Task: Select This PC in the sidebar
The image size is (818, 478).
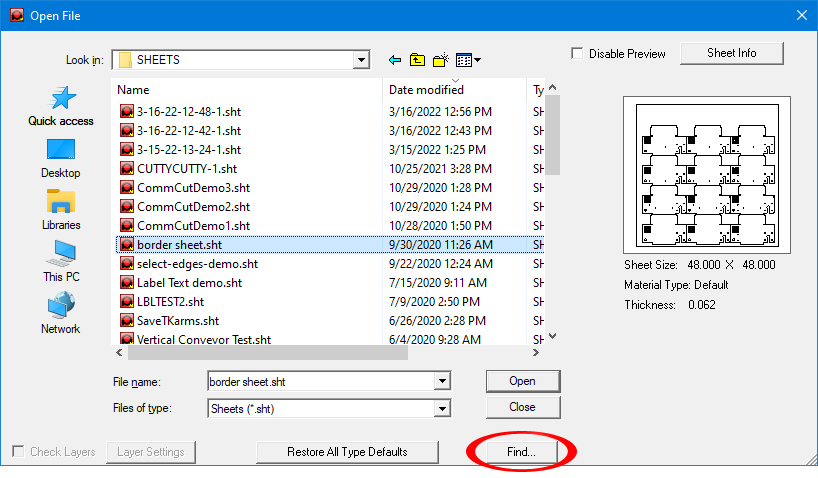Action: coord(61,261)
